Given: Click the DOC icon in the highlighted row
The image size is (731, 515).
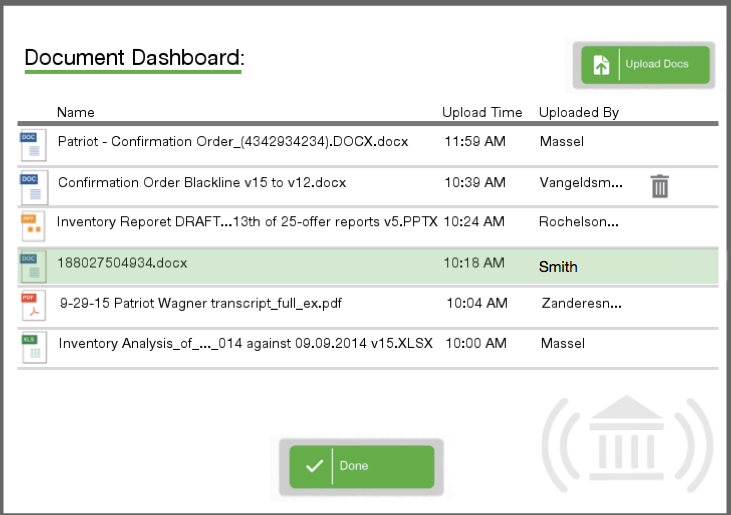Looking at the screenshot, I should [x=32, y=266].
